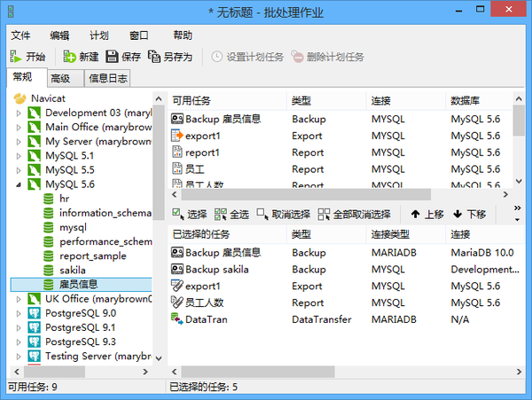Screen dimensions: 532x400
Task: Click the hr database icon
Action: [x=49, y=199]
